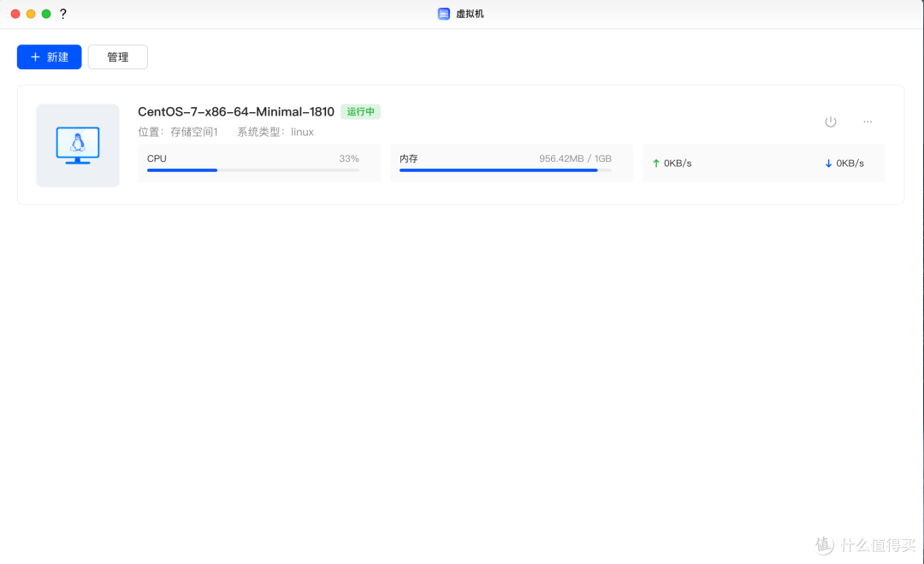Click the help question mark icon
This screenshot has height=564, width=924.
point(63,14)
